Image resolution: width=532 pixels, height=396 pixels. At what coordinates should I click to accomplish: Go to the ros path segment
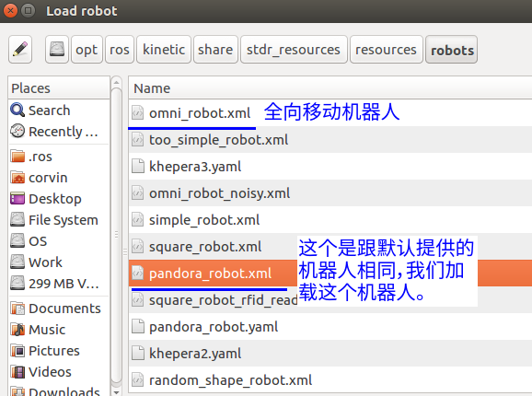tap(120, 50)
